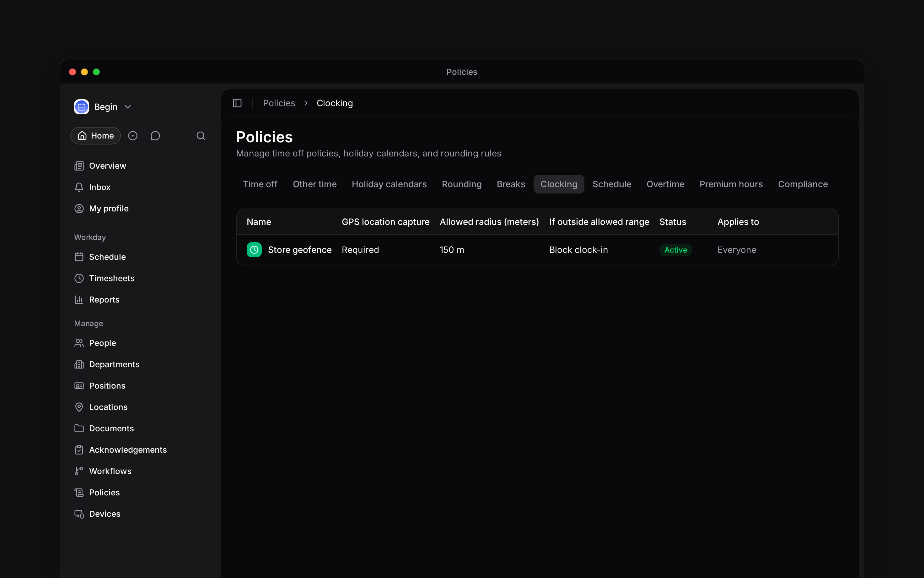
Task: Click the GPS location capture column header
Action: pos(386,222)
